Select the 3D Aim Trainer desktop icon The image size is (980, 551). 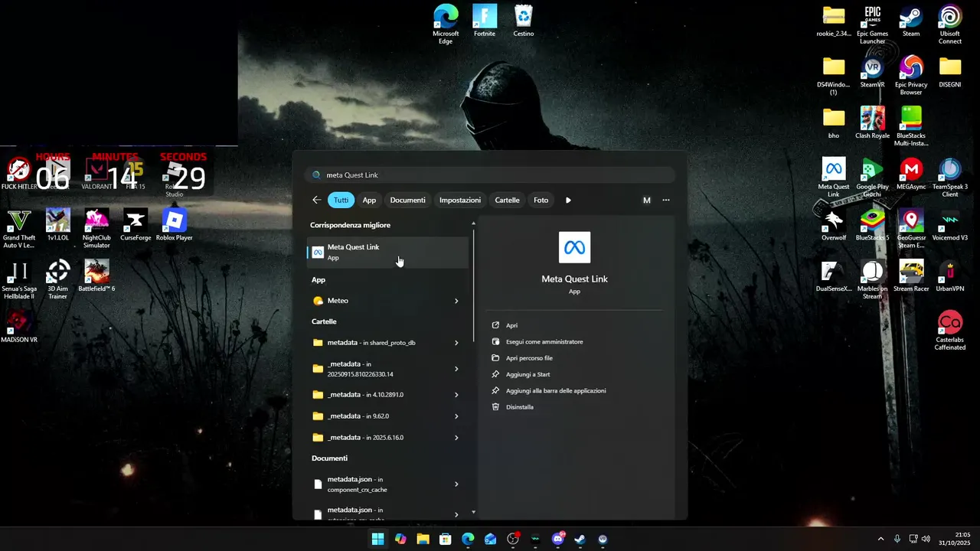(x=58, y=279)
